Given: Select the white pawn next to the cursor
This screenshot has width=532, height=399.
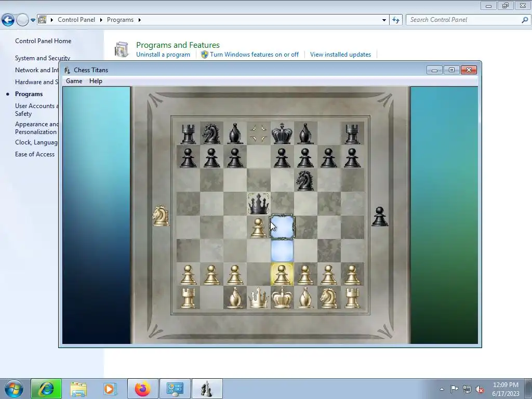Looking at the screenshot, I should 258,228.
